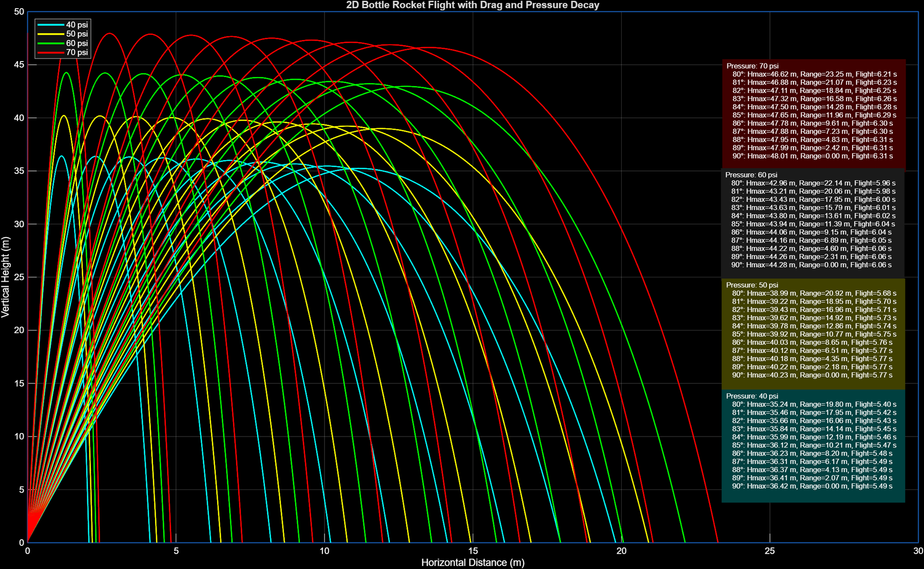Click the x-axis tick label '15'

click(473, 551)
